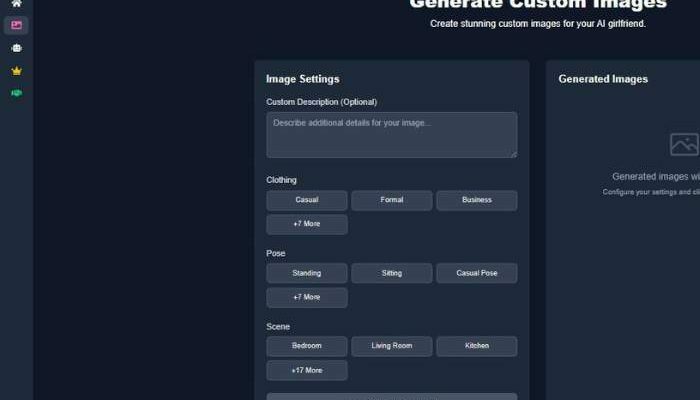This screenshot has height=400, width=700.
Task: Click the wide button below the Scene options
Action: coord(392,396)
